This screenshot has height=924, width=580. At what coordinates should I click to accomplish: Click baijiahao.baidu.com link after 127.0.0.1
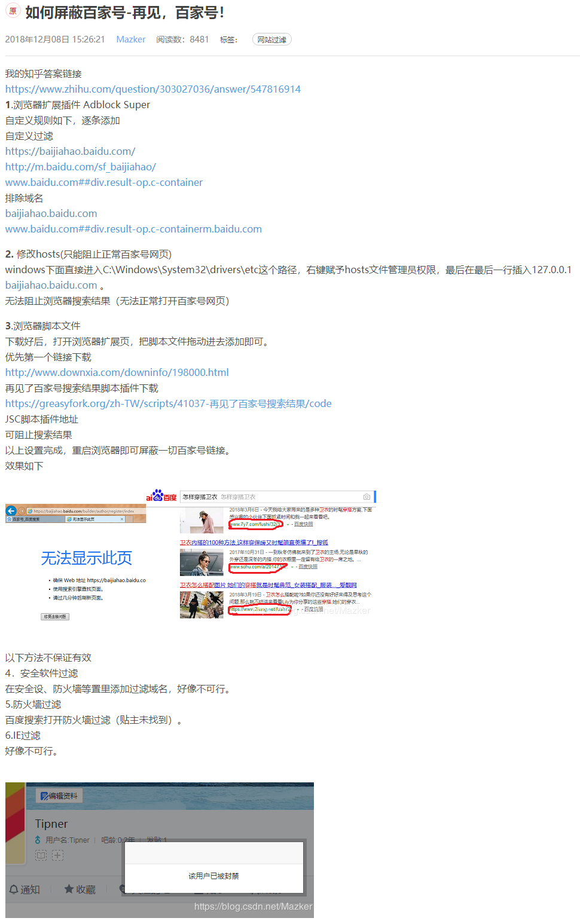(51, 285)
